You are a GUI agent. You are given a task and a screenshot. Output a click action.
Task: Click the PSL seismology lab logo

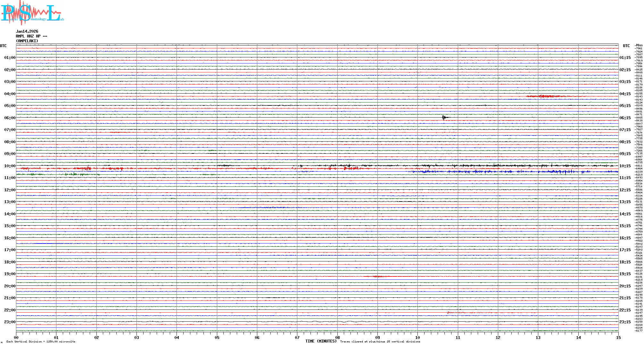(32, 13)
